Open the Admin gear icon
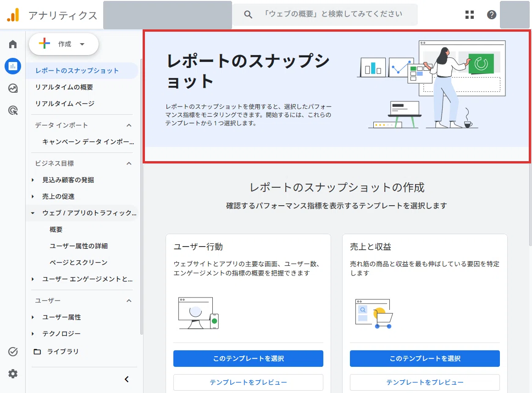Screen dimensions: 532x393 [x=13, y=374]
